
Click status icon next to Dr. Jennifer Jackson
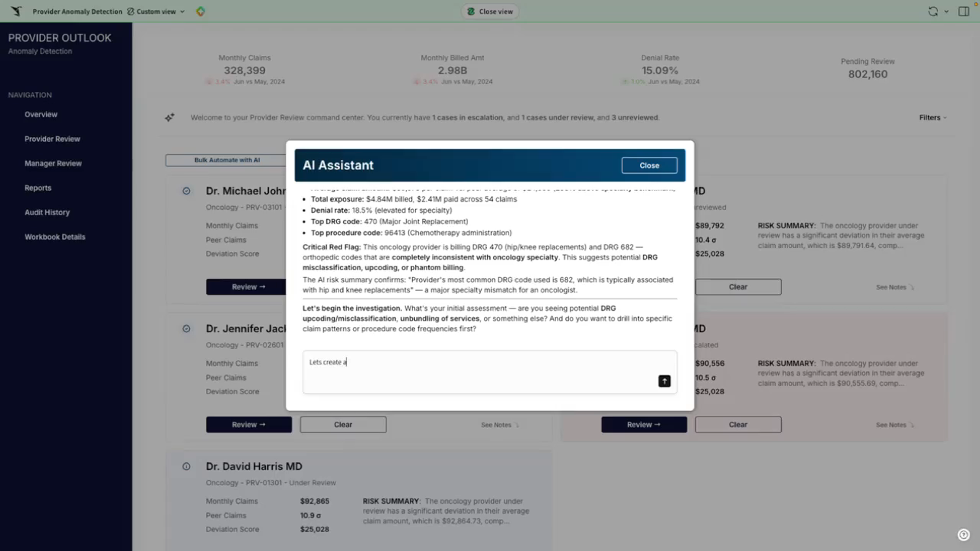point(186,329)
